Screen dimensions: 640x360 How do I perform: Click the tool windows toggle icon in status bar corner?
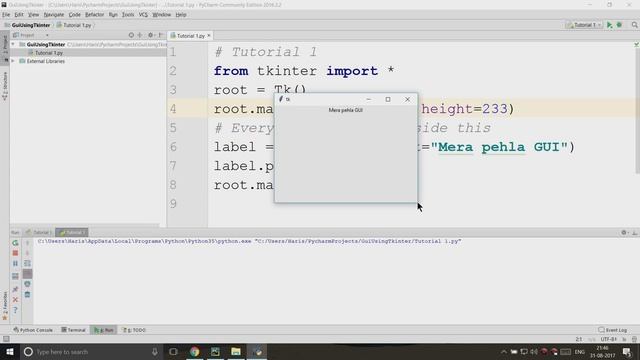point(6,339)
